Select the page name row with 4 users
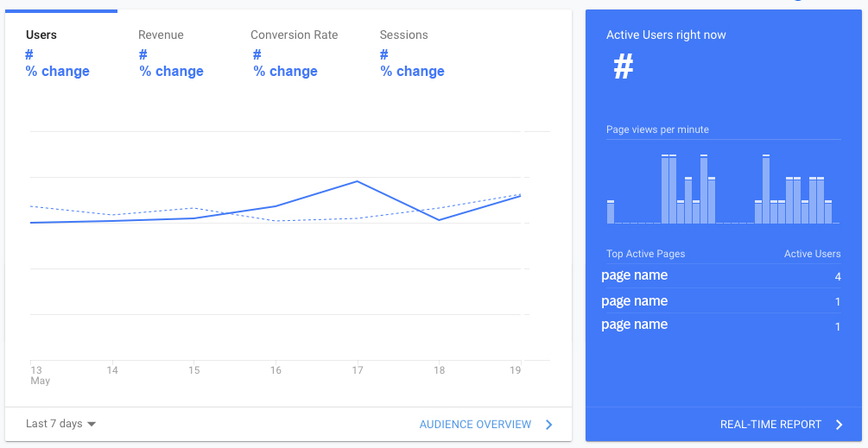This screenshot has width=868, height=448. coord(635,276)
